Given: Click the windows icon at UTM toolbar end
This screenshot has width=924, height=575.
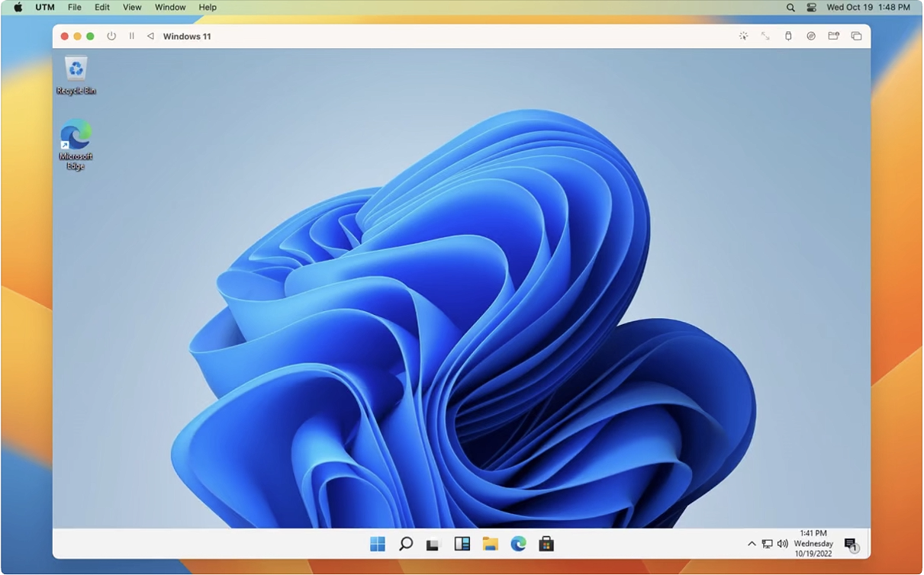Looking at the screenshot, I should pos(856,36).
